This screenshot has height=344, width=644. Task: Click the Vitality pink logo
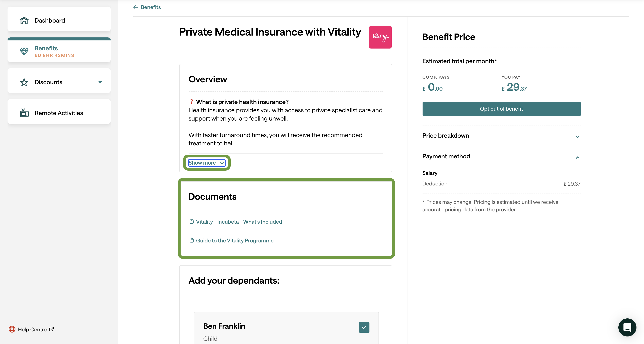(380, 37)
